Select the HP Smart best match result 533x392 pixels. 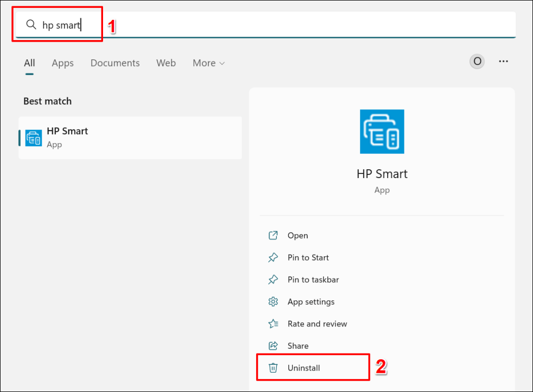pyautogui.click(x=130, y=137)
